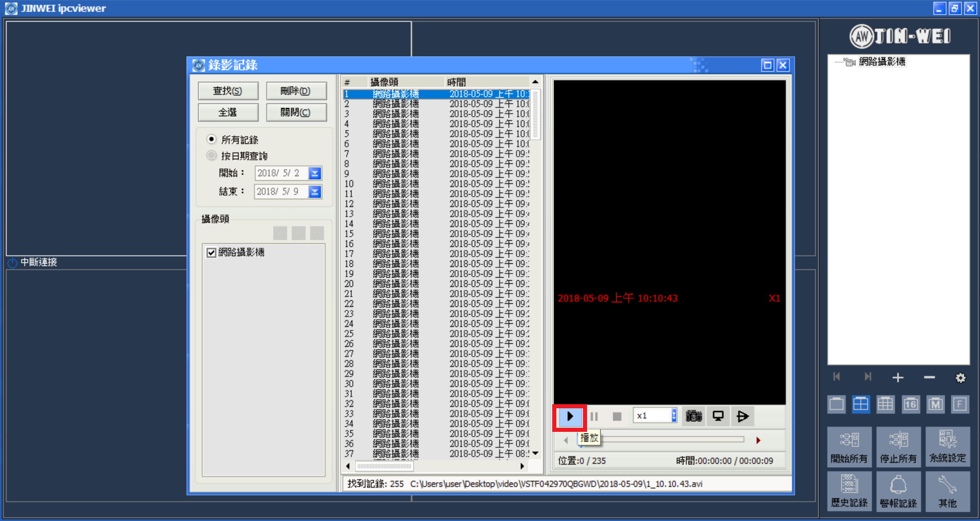The width and height of the screenshot is (980, 521).
Task: Pause the recorded video playback
Action: click(x=594, y=416)
